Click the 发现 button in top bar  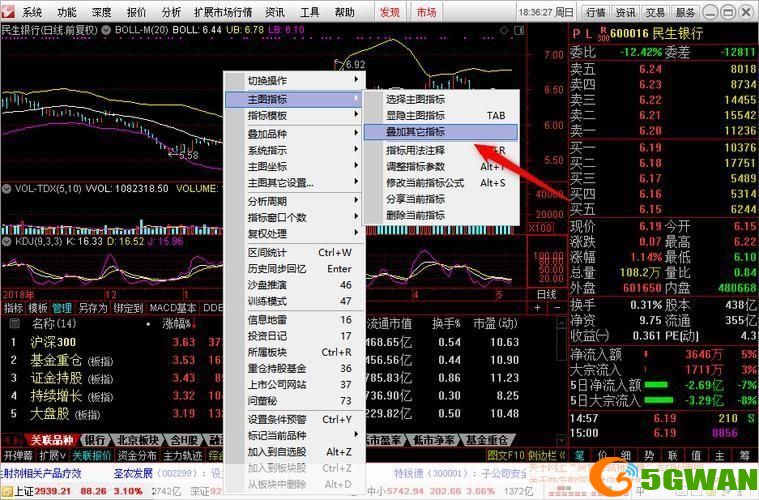[x=390, y=12]
